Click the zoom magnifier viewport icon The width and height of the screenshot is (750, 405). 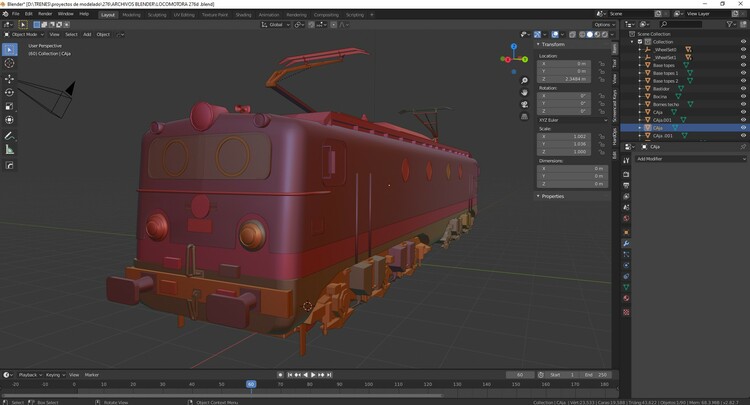(524, 81)
